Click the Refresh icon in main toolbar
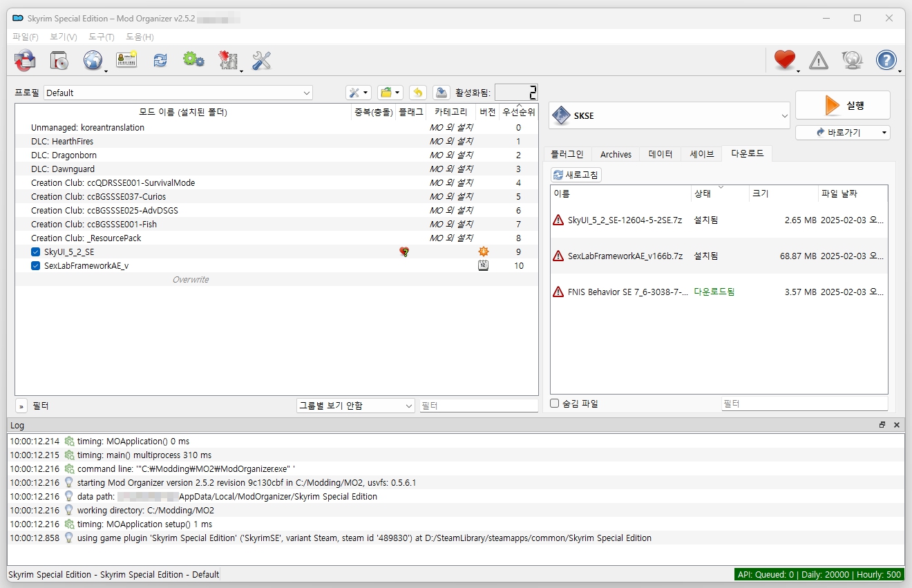Viewport: 912px width, 588px height. click(160, 61)
